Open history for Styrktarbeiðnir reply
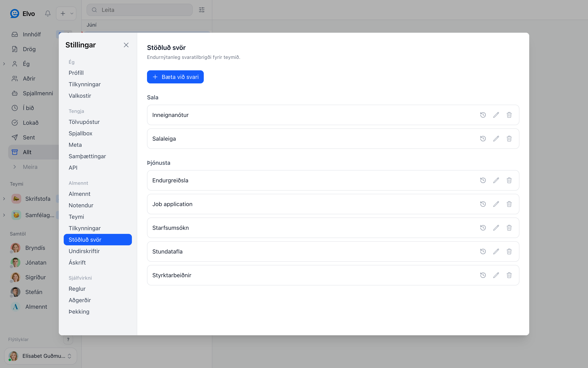 [x=483, y=275]
